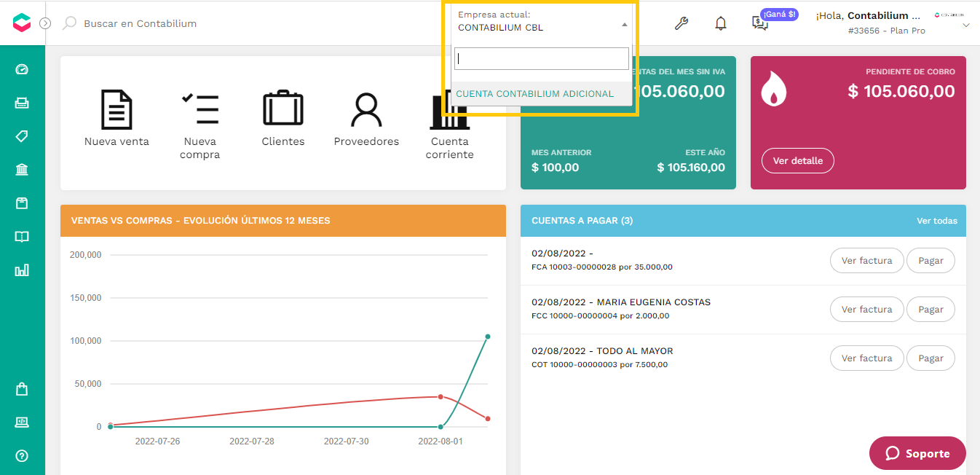Click Ver factura for FCA 10003-00000028
980x475 pixels.
[x=866, y=261]
